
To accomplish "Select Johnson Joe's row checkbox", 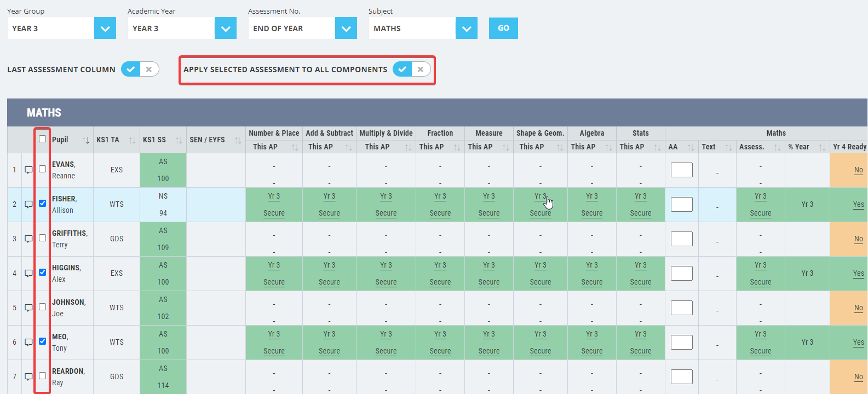I will click(x=42, y=307).
